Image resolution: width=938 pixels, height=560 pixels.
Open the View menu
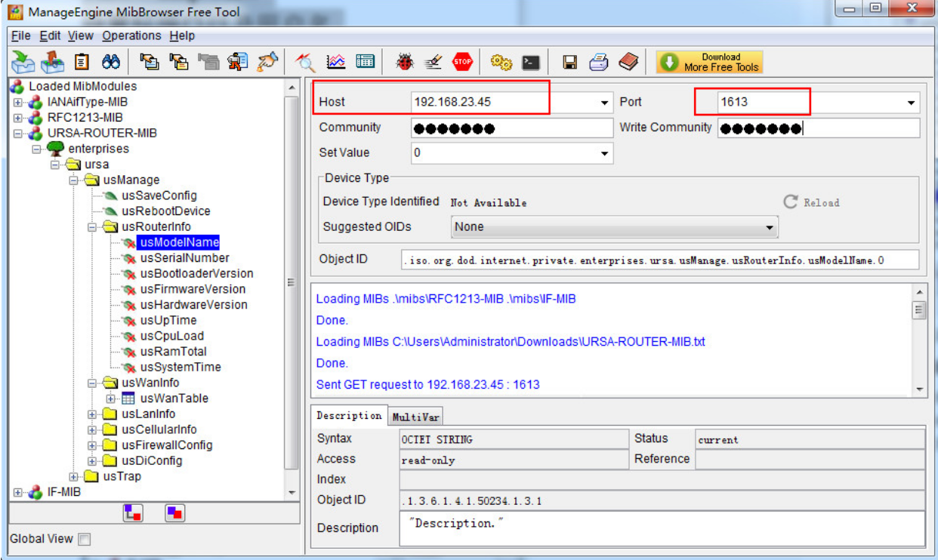81,35
